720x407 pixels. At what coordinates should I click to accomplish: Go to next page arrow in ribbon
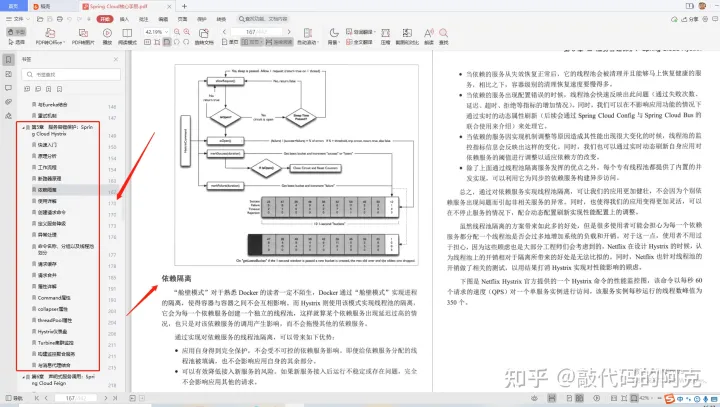pyautogui.click(x=289, y=32)
